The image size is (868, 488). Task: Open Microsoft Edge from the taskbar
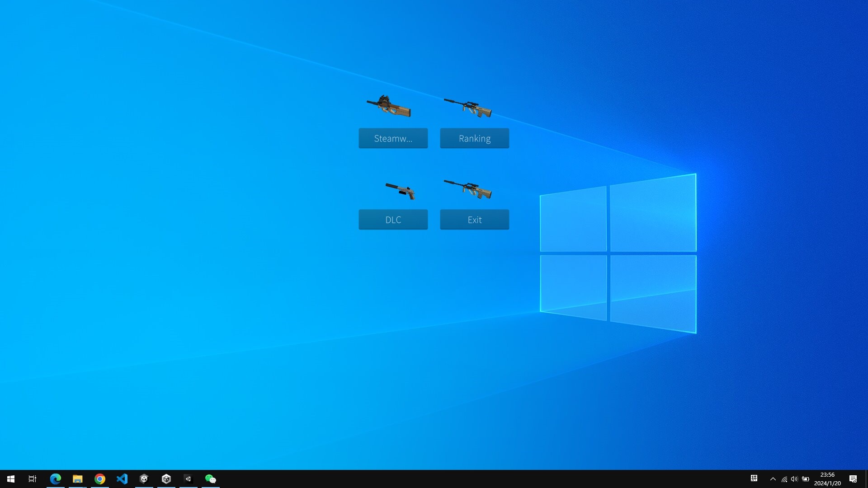[55, 479]
